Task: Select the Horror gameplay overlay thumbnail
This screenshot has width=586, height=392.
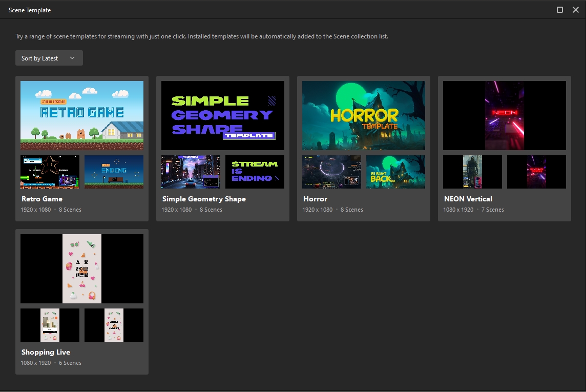Action: [x=331, y=172]
